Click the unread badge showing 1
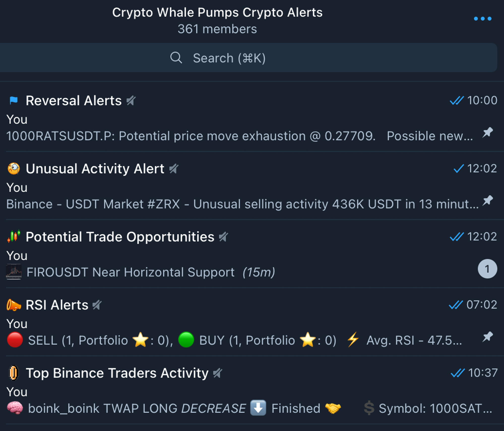 (487, 269)
